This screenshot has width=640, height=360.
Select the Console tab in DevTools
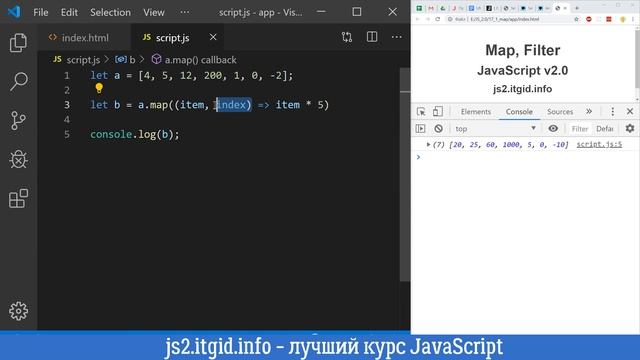click(519, 111)
